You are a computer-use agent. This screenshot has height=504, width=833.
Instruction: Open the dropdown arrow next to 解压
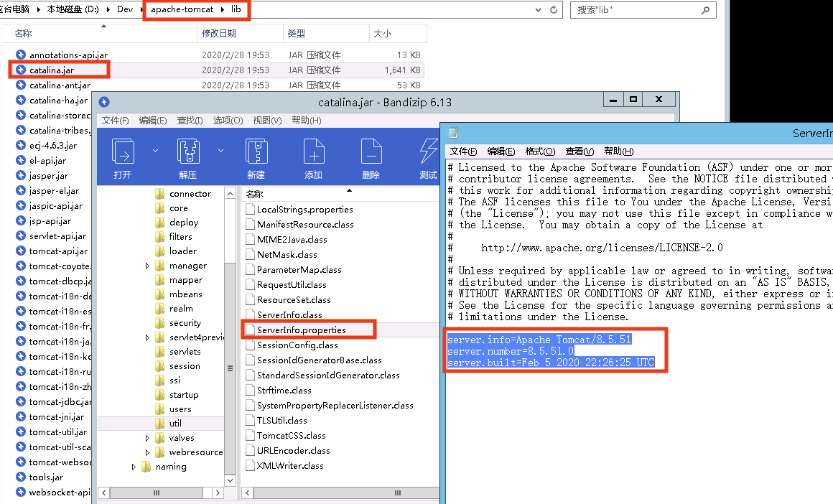220,151
